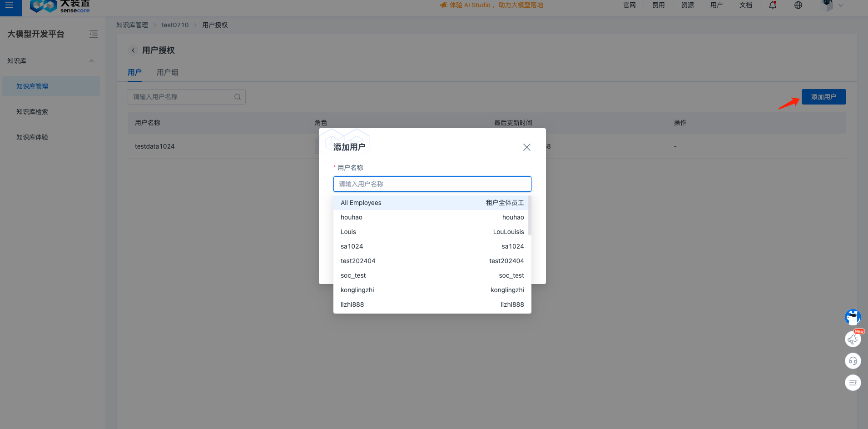Viewport: 868px width, 429px height.
Task: Click the dropdown list scrollbar
Action: [x=529, y=216]
